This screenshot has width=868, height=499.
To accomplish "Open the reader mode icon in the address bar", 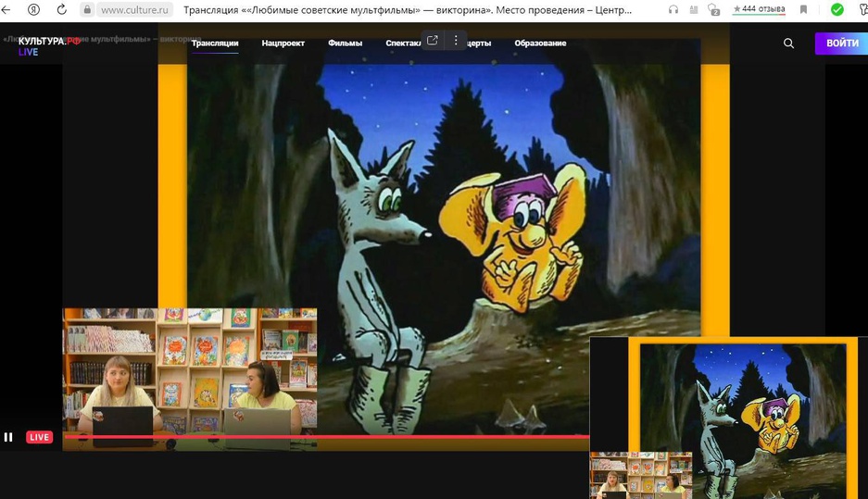I will click(x=694, y=9).
